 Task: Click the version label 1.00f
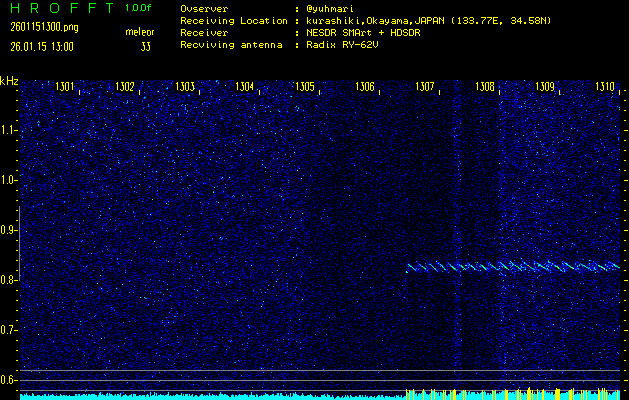pos(138,8)
